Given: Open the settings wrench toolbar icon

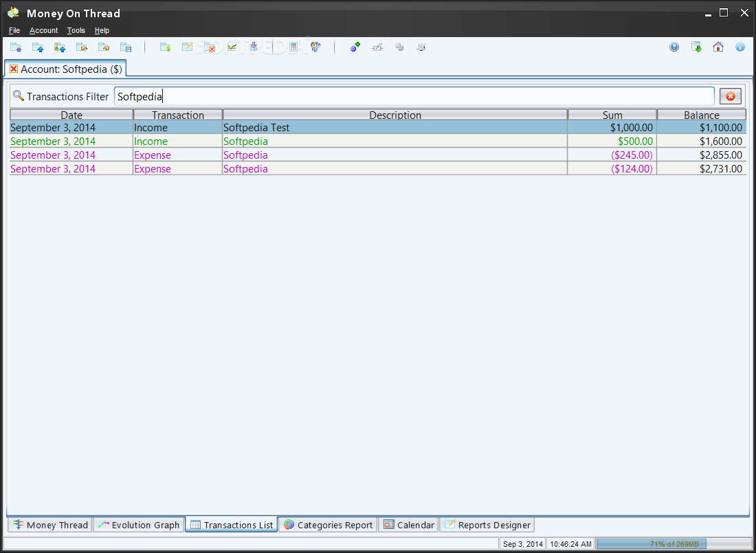Looking at the screenshot, I should (x=315, y=47).
